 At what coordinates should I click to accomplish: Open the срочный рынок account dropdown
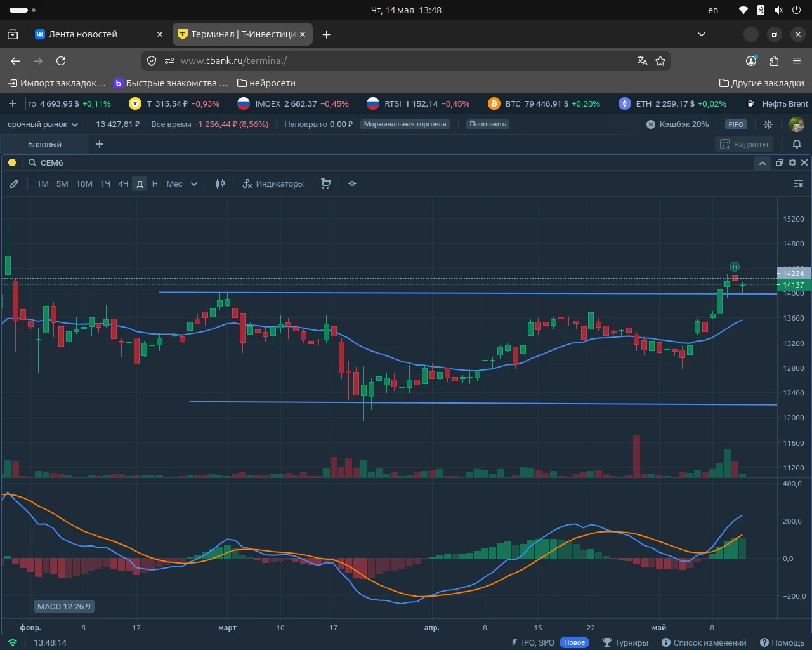click(43, 124)
